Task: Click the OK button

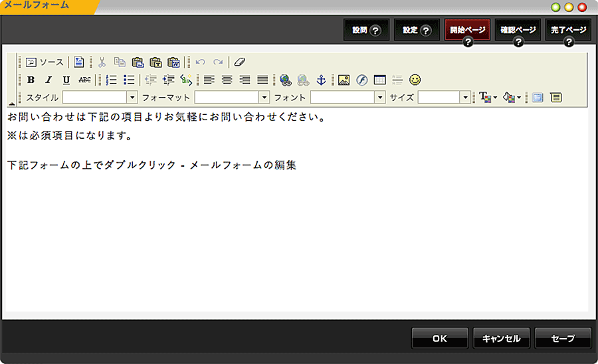Action: (440, 338)
